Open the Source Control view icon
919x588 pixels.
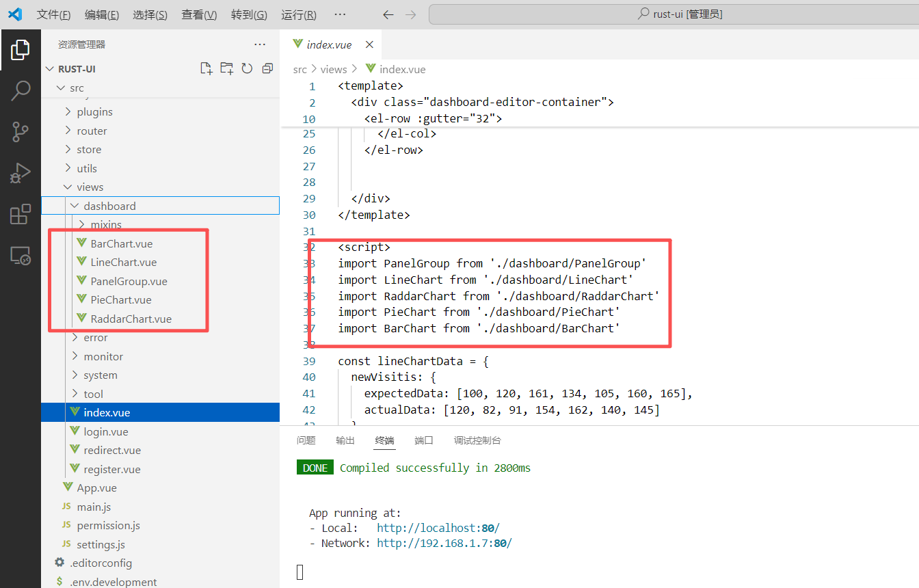click(21, 132)
